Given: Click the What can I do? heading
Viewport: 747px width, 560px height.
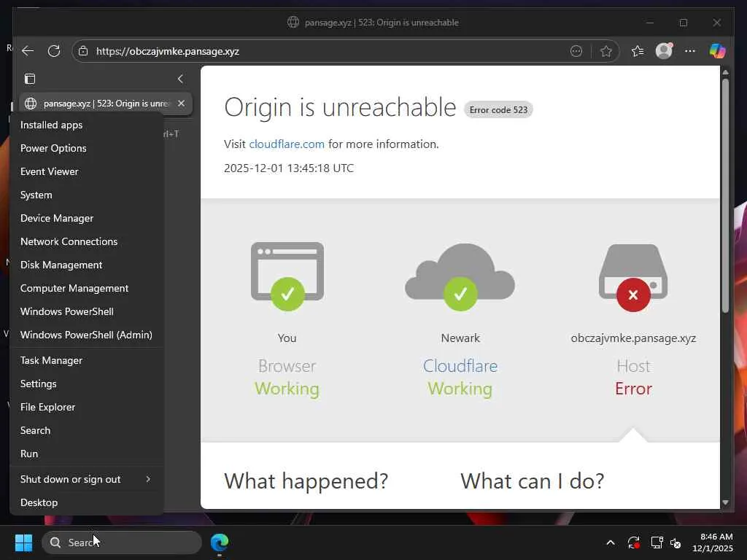Looking at the screenshot, I should tap(532, 481).
